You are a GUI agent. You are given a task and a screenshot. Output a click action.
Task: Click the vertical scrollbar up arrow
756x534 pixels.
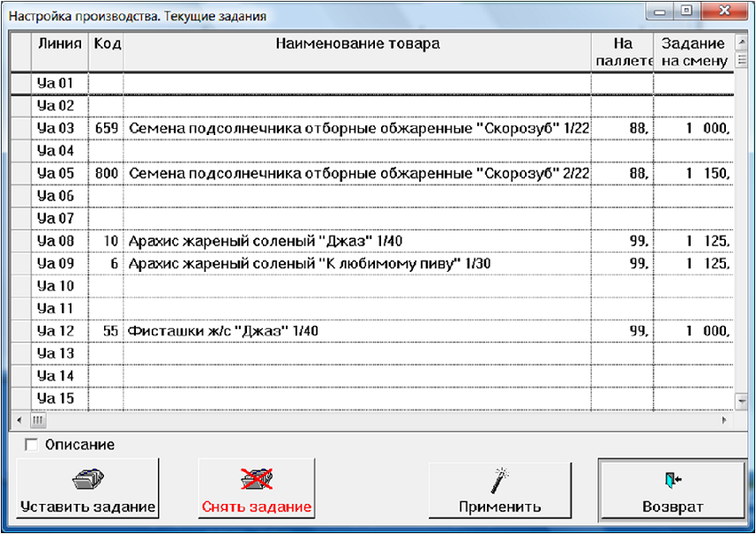coord(741,42)
